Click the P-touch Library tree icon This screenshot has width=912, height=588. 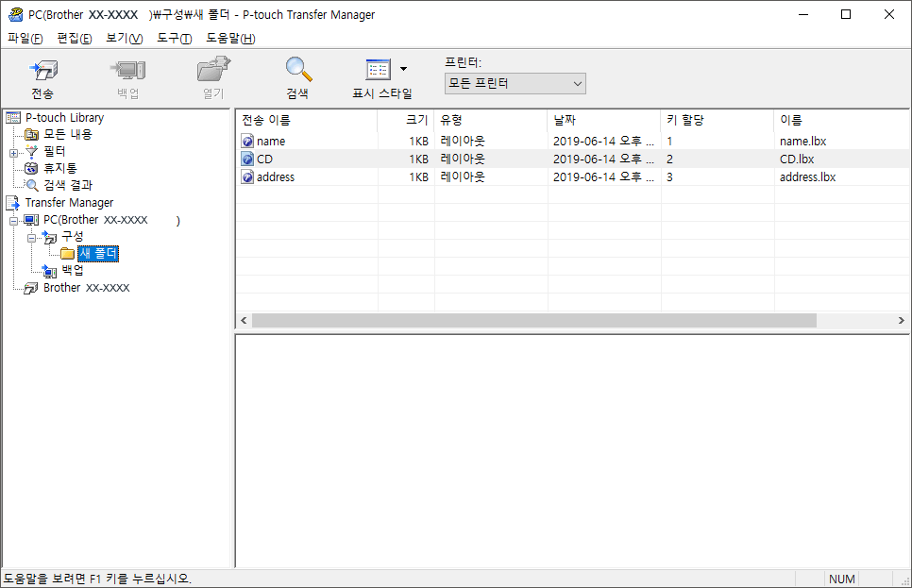pos(13,118)
